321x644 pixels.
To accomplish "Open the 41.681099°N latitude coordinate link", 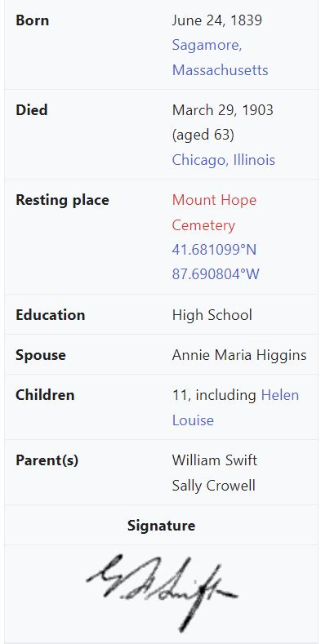I will 214,249.
